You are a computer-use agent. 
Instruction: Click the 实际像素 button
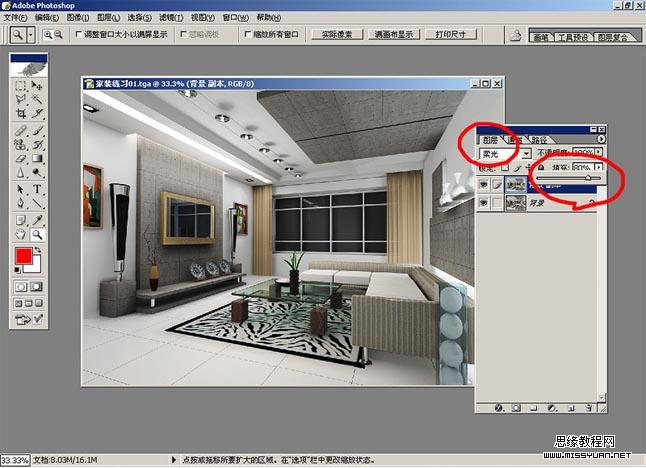(337, 35)
